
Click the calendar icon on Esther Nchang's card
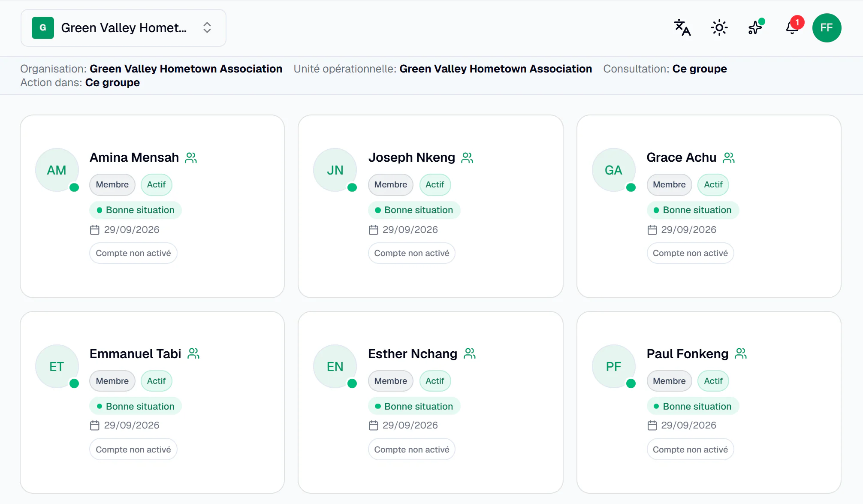[374, 426]
